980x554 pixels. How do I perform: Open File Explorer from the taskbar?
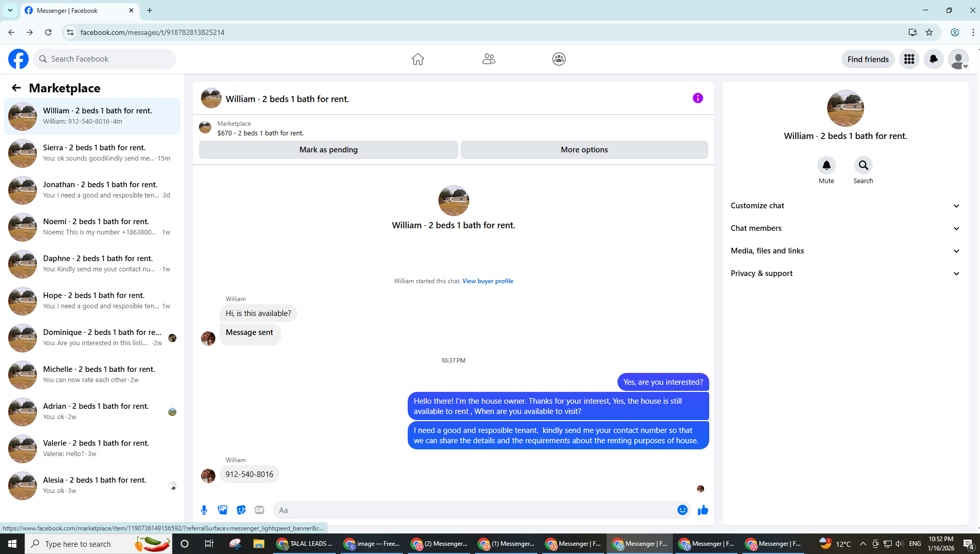258,544
